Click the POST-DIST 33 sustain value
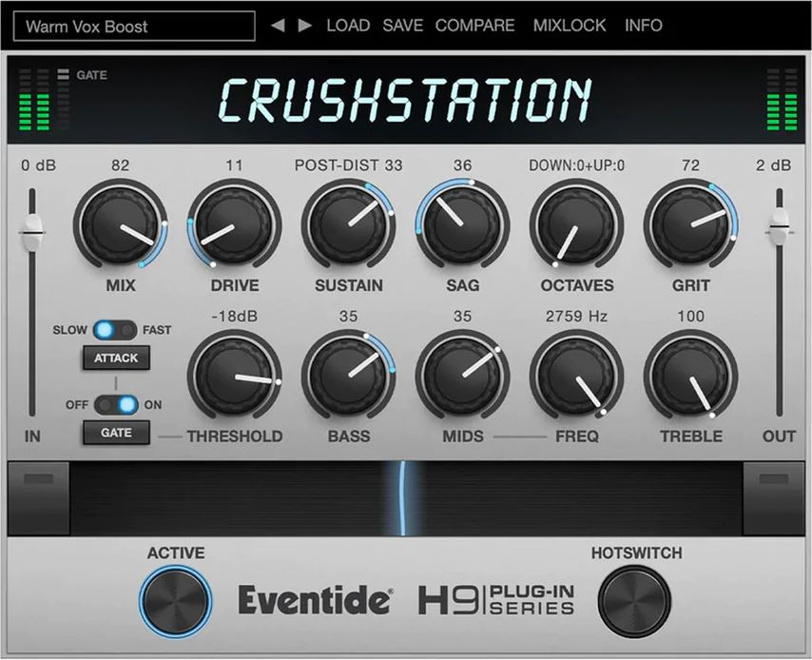 349,165
